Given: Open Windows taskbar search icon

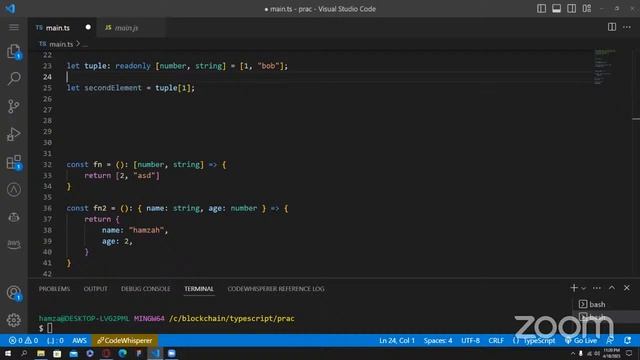Looking at the screenshot, I should coord(24,353).
